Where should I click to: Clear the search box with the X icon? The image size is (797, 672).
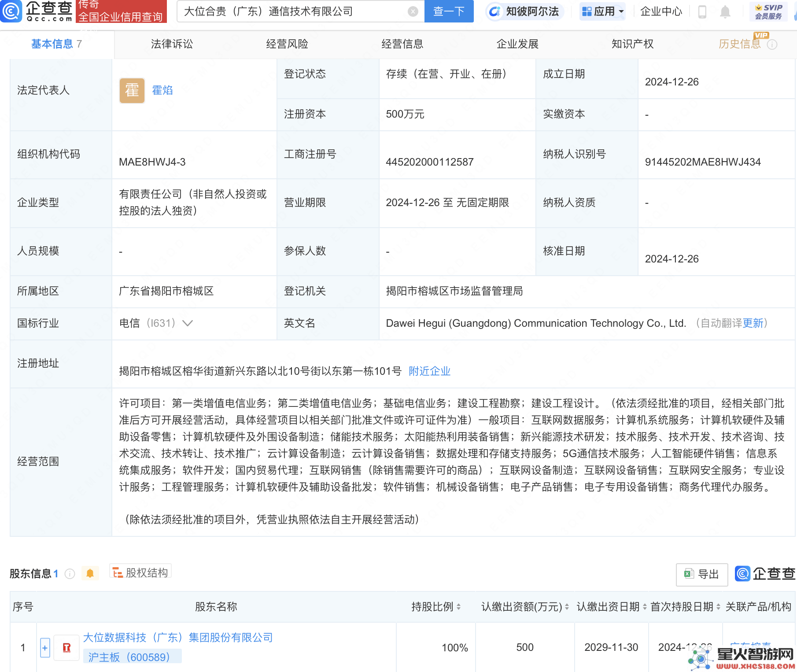pos(413,11)
